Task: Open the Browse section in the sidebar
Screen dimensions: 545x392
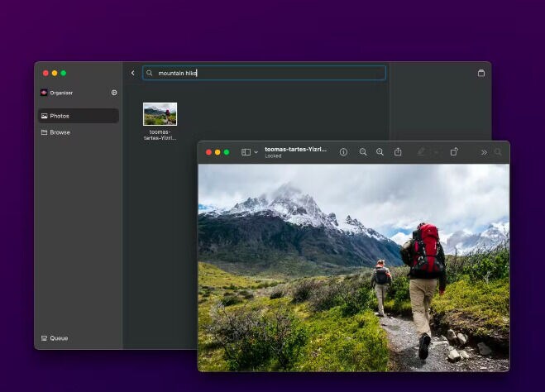Action: click(79, 132)
